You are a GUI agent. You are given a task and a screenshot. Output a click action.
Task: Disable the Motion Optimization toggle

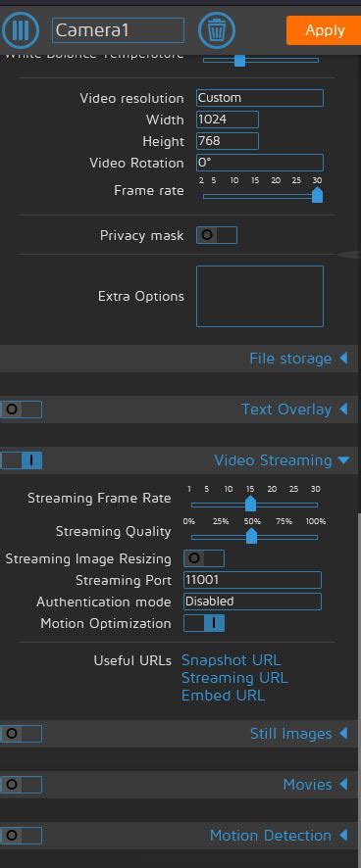(x=204, y=623)
